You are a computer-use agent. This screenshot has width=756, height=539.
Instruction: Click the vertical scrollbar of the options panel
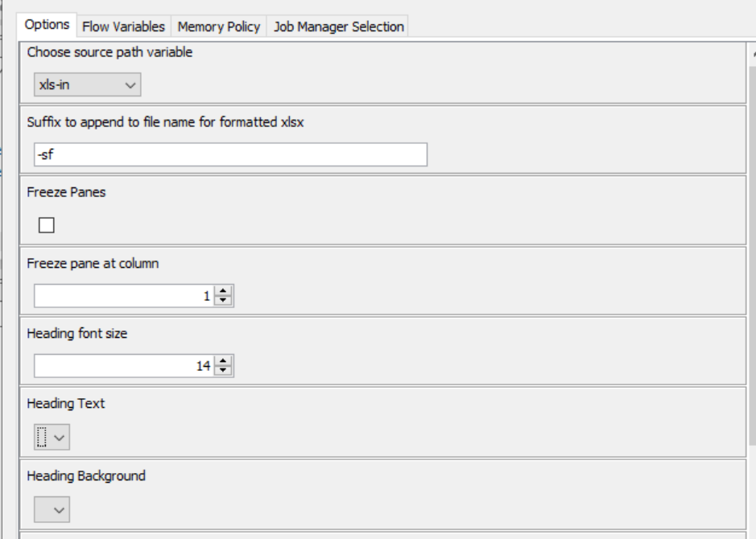pyautogui.click(x=753, y=255)
